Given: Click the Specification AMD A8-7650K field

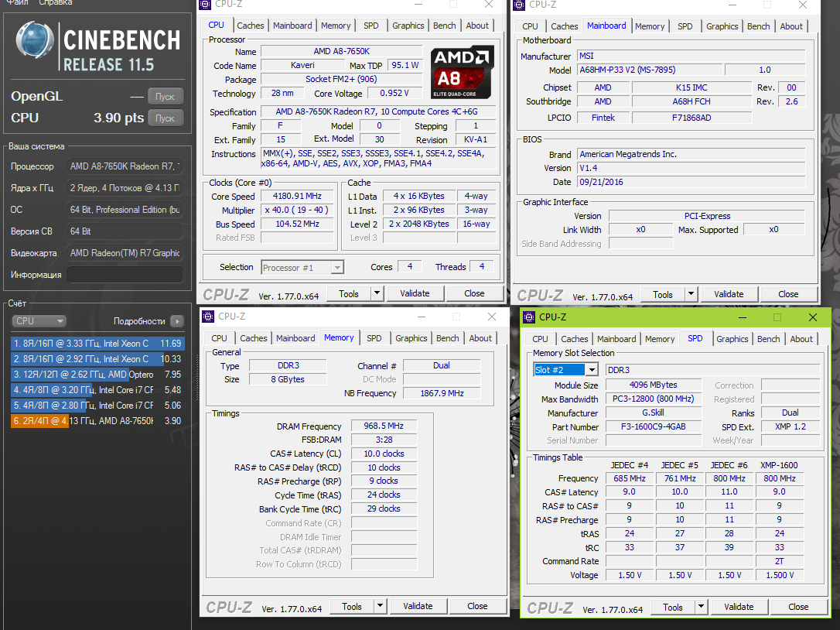Looking at the screenshot, I should click(377, 111).
